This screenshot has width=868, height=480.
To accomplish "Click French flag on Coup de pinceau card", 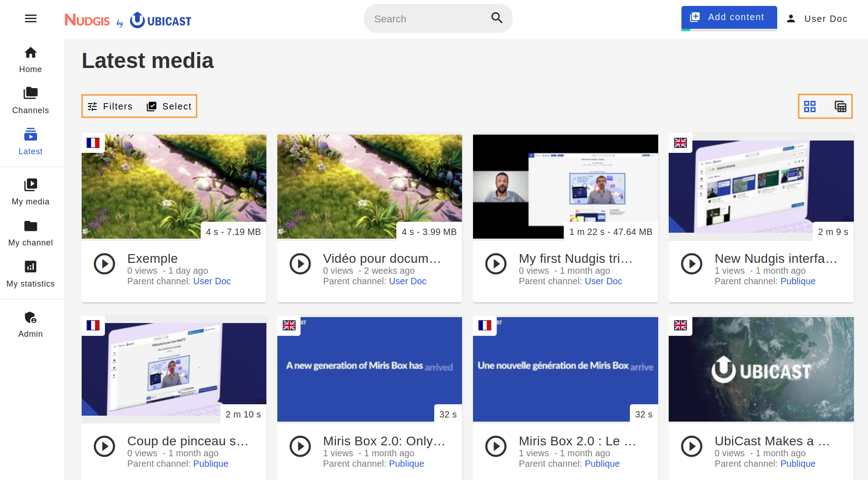I will (93, 325).
